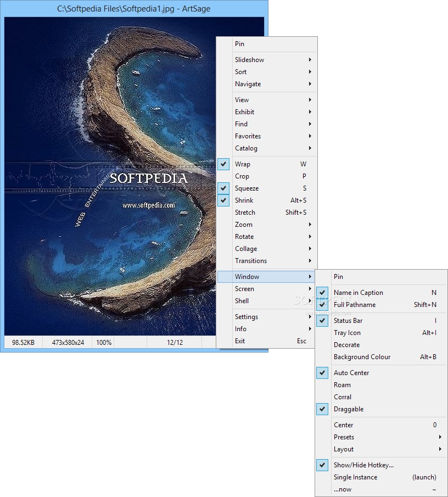The height and width of the screenshot is (497, 448).
Task: Expand the Exhibit submenu
Action: [267, 112]
